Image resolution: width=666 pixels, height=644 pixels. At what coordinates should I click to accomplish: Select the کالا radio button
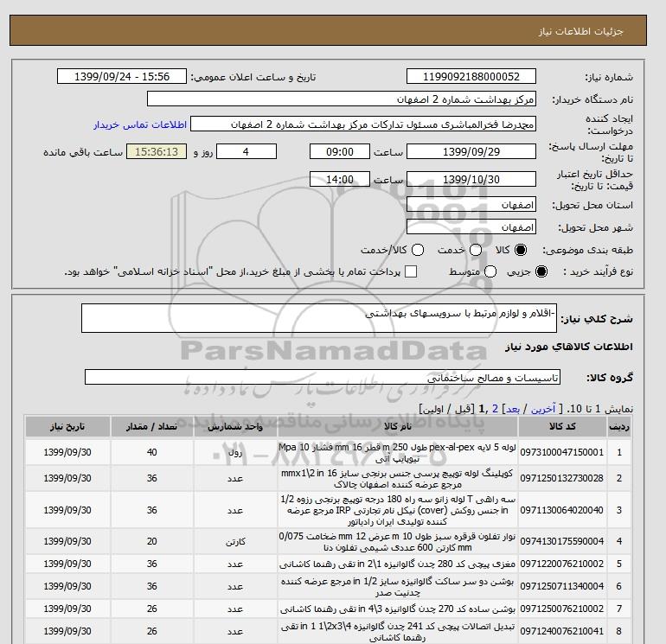click(521, 250)
